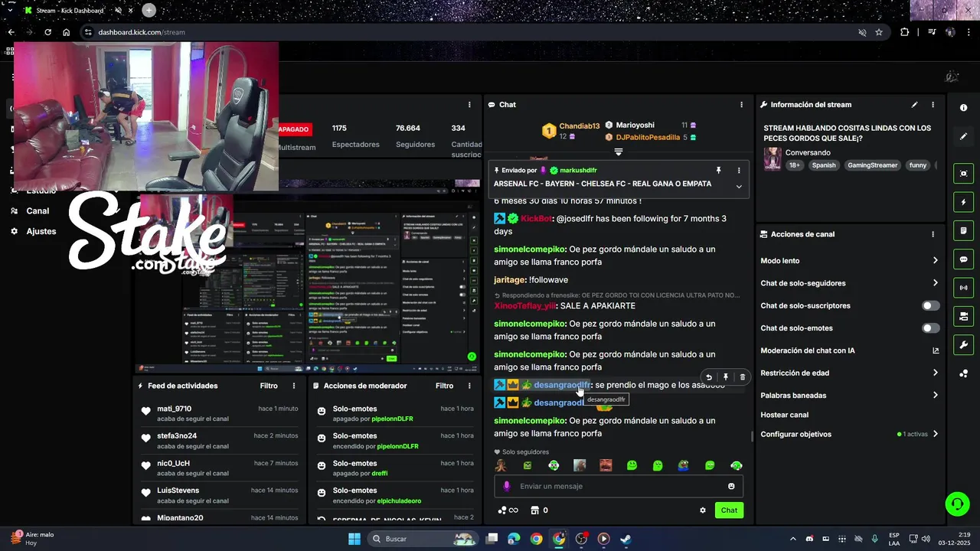The height and width of the screenshot is (551, 980).
Task: Click the browser address bar URL
Action: click(x=142, y=32)
